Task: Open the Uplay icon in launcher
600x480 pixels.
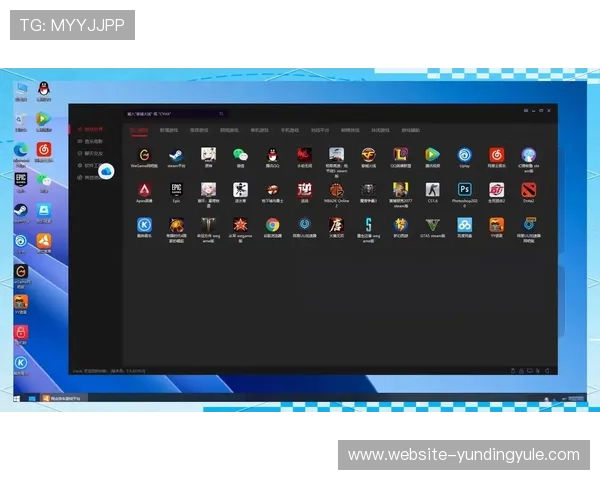Action: pyautogui.click(x=465, y=156)
